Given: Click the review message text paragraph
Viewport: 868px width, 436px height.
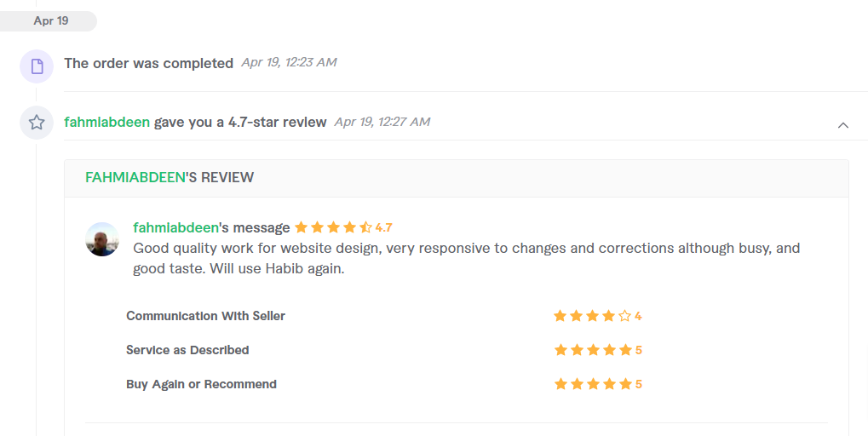Looking at the screenshot, I should [466, 258].
